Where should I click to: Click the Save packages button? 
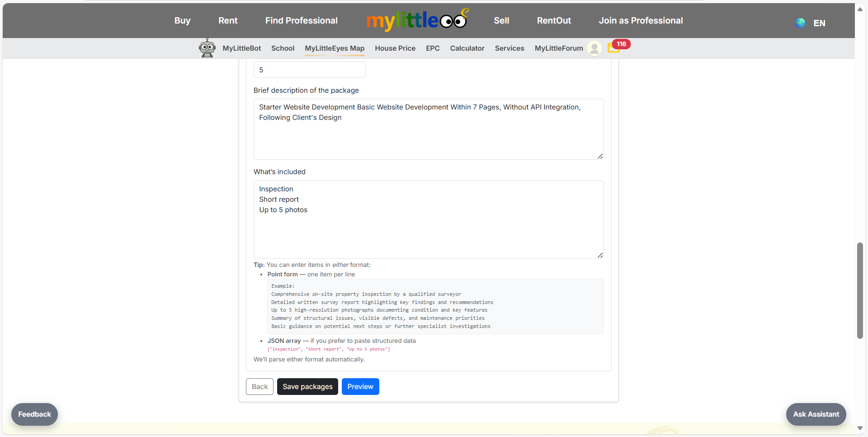tap(307, 386)
